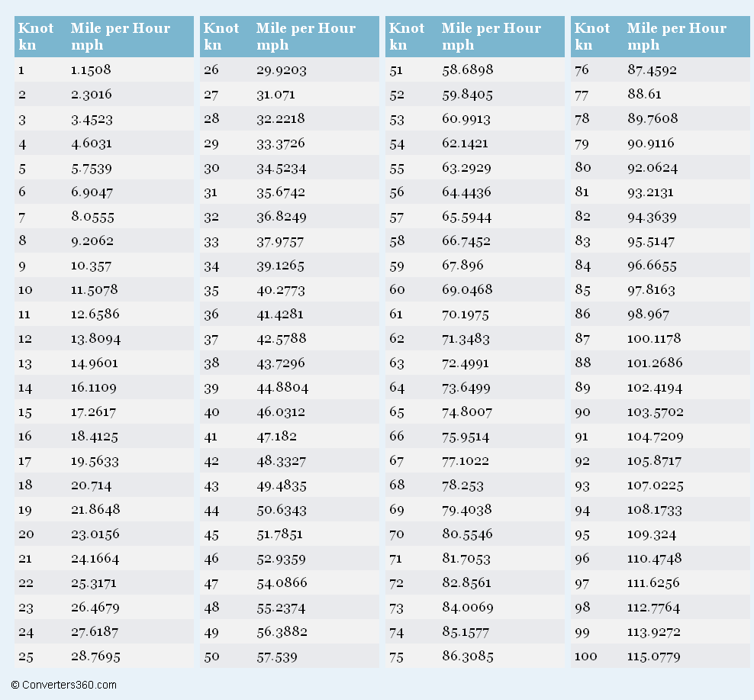Viewport: 754px width, 700px height.
Task: Click the 50 knot row number
Action: 211,656
